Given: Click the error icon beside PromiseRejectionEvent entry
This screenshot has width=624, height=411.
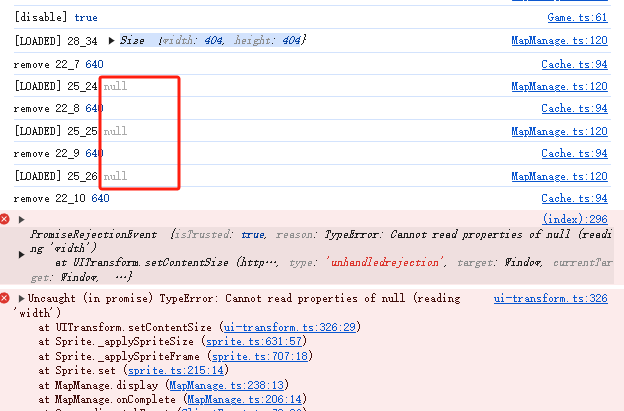Looking at the screenshot, I should pos(5,219).
